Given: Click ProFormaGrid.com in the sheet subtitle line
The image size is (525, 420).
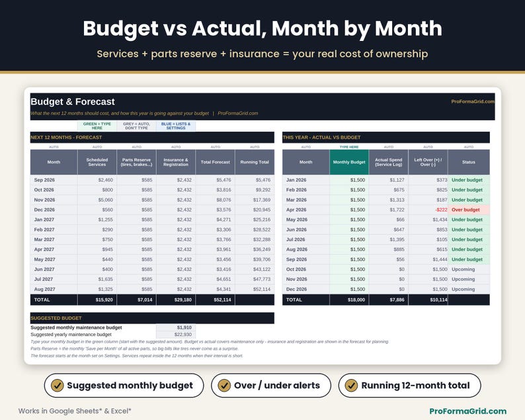Looking at the screenshot, I should (x=238, y=113).
